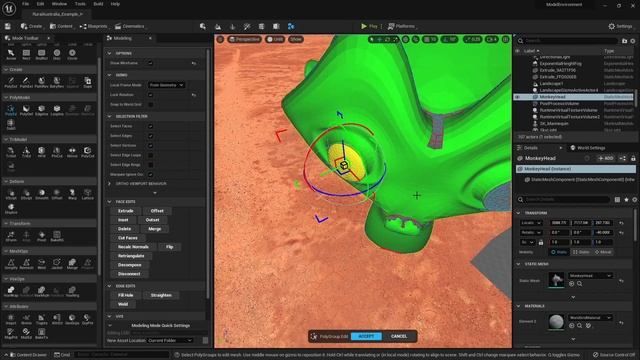Select the Smooth deform tool

[x=42, y=194]
